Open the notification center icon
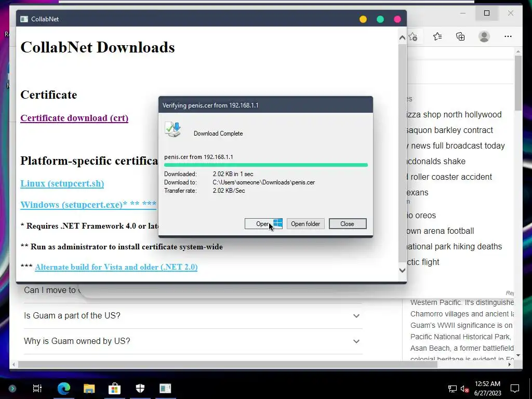This screenshot has height=399, width=532. pos(515,389)
